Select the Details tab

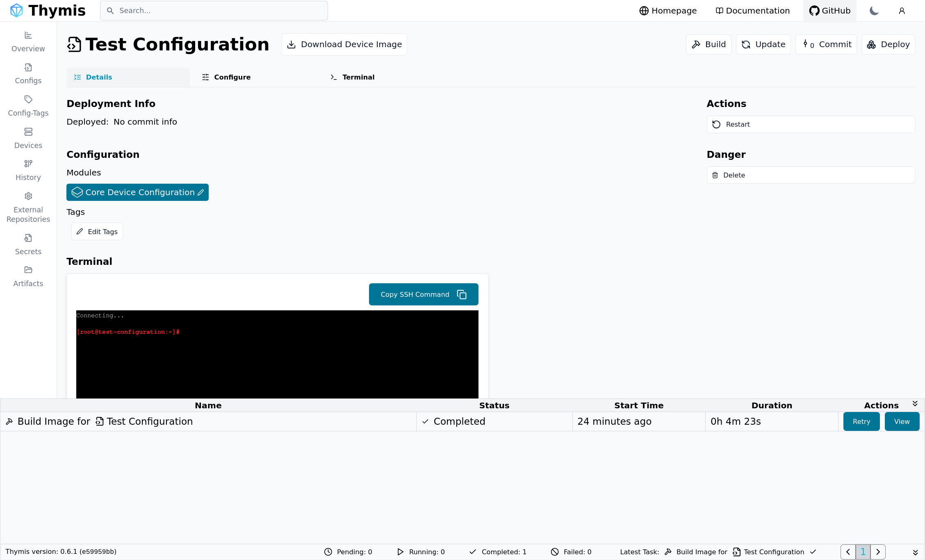128,77
